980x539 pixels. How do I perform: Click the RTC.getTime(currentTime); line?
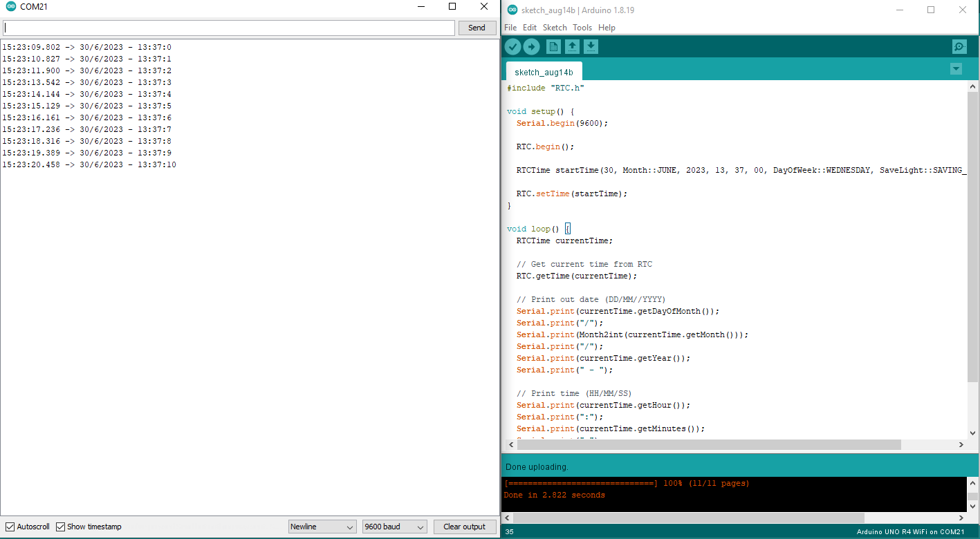[x=577, y=276]
